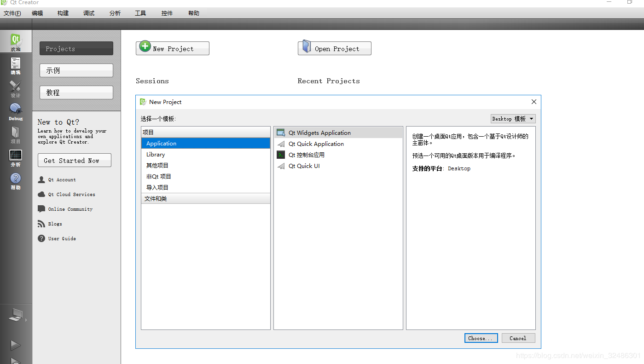Visit the Online Community link
Image resolution: width=644 pixels, height=364 pixels.
(70, 209)
